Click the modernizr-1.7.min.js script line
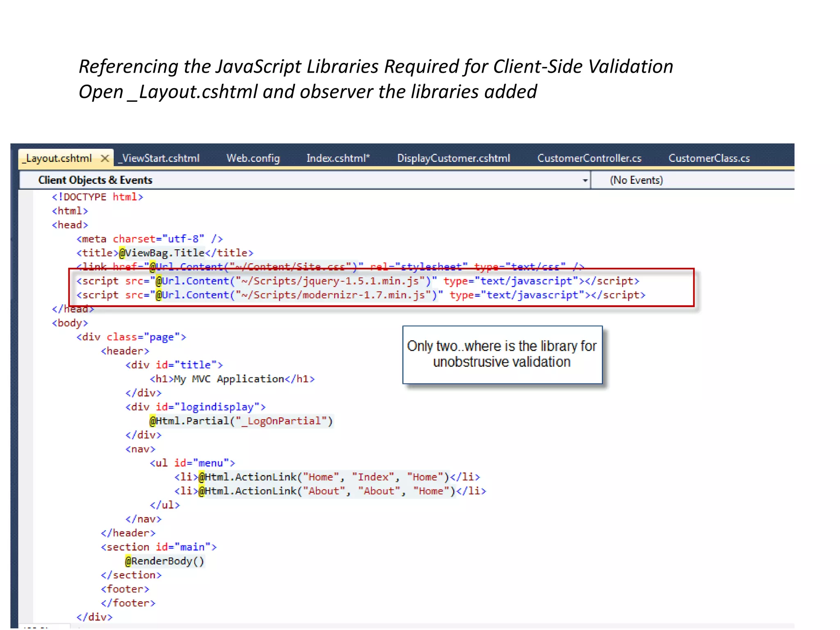The image size is (840, 630). 360,295
